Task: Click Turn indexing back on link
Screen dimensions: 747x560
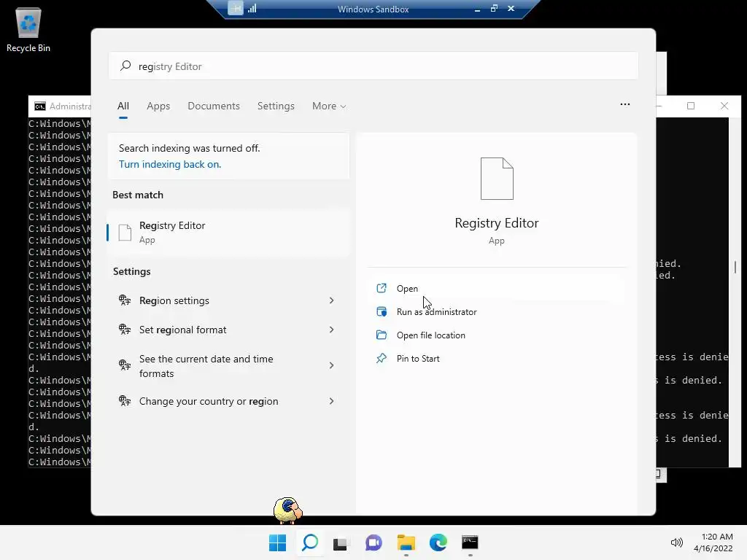Action: click(170, 164)
